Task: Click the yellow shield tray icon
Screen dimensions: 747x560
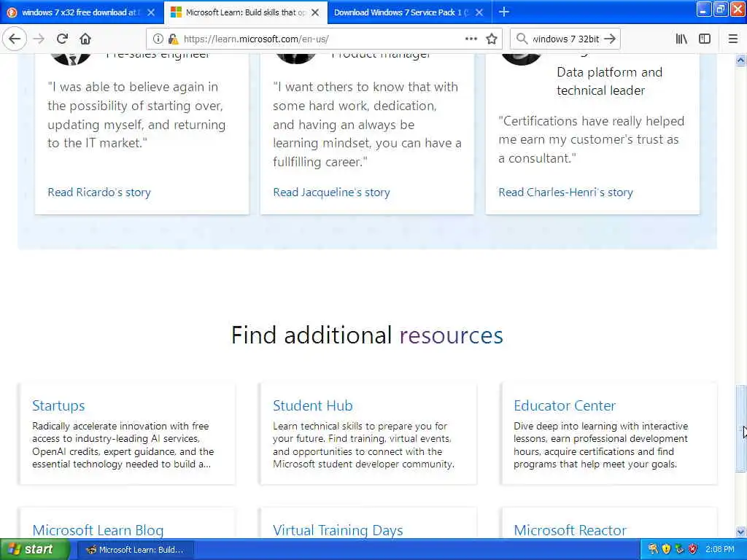Action: pyautogui.click(x=666, y=550)
